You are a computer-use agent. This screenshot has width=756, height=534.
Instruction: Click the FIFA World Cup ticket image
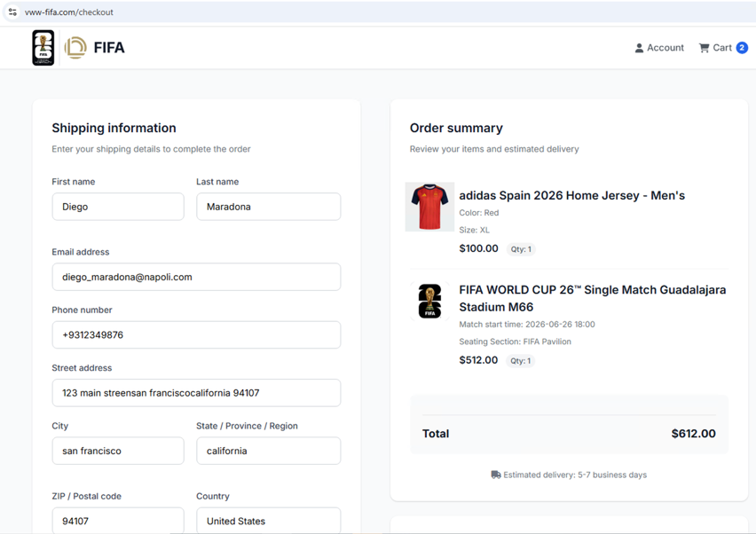429,301
